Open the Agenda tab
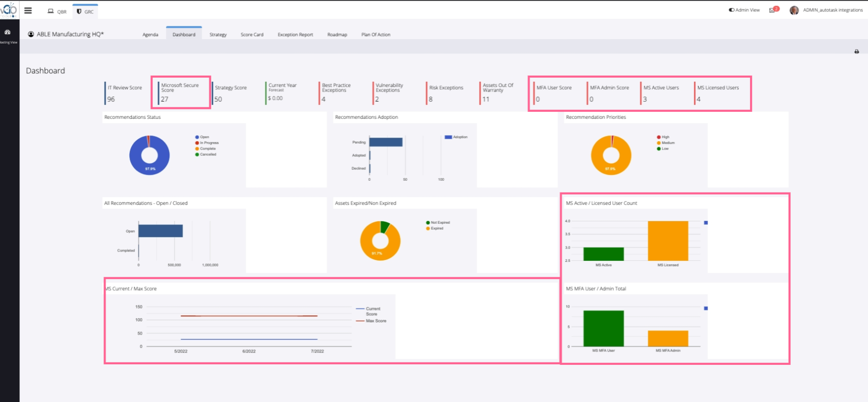The height and width of the screenshot is (402, 868). (150, 35)
